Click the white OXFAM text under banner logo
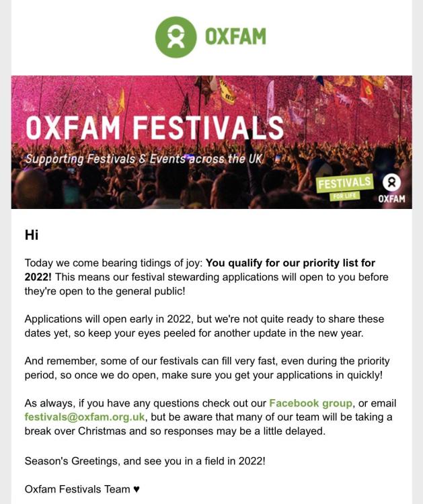 [391, 199]
